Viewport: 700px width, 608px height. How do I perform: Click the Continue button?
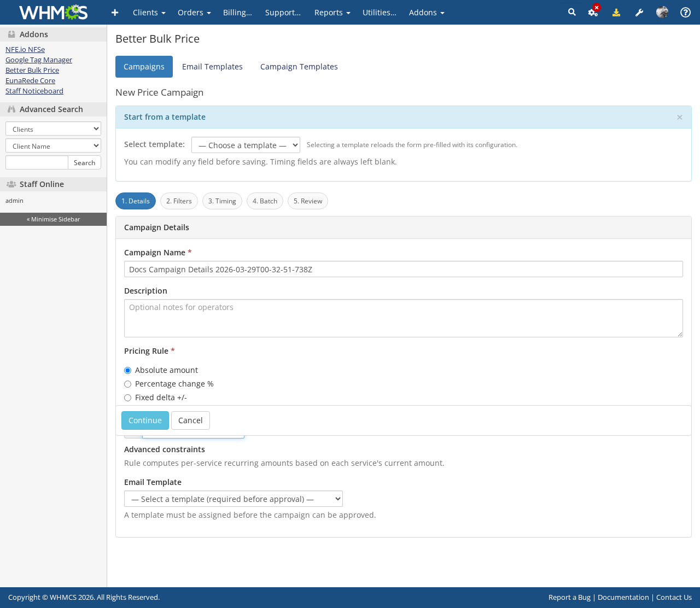pyautogui.click(x=144, y=420)
